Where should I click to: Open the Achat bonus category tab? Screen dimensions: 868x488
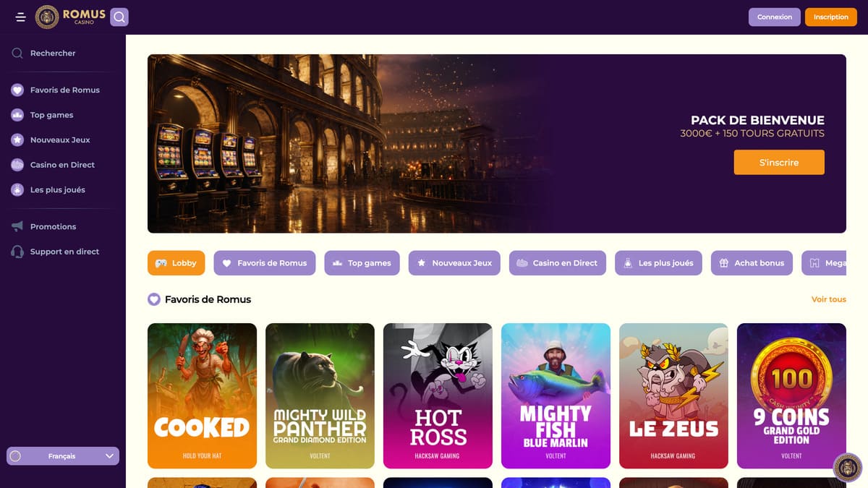[752, 263]
